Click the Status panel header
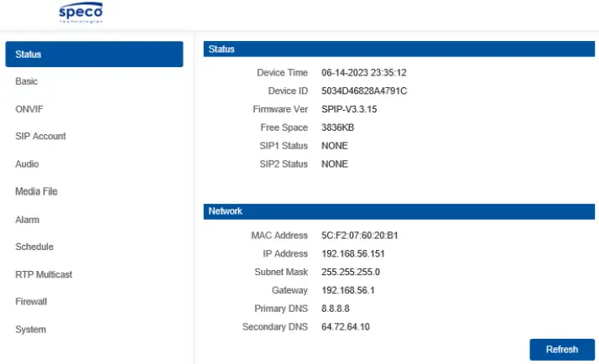The image size is (599, 364). pyautogui.click(x=400, y=49)
